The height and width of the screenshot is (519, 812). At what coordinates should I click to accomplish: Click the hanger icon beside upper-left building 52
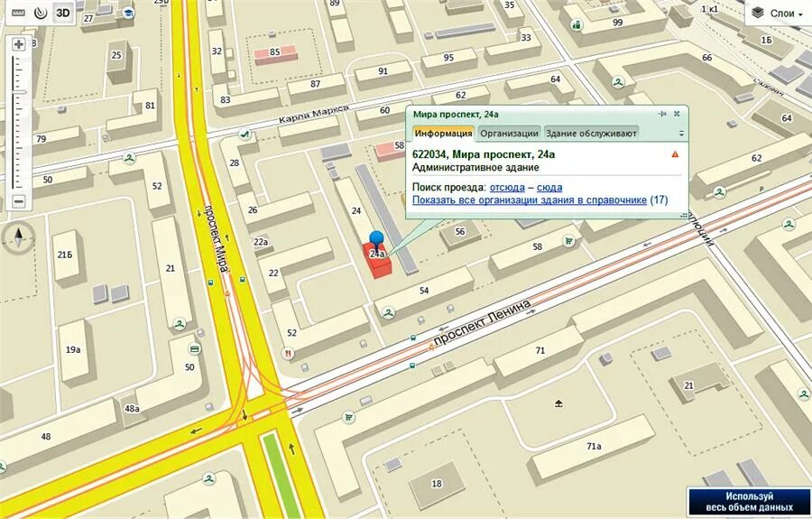click(129, 158)
